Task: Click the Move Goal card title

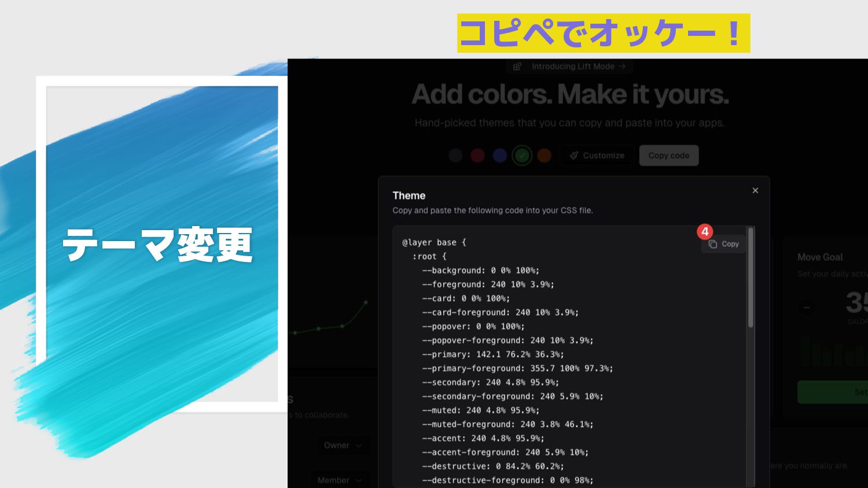Action: pyautogui.click(x=820, y=257)
